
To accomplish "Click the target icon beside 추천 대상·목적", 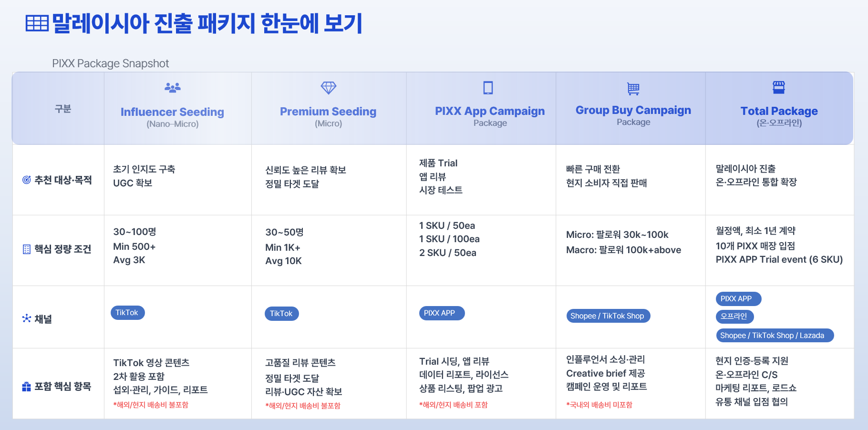I will point(27,180).
